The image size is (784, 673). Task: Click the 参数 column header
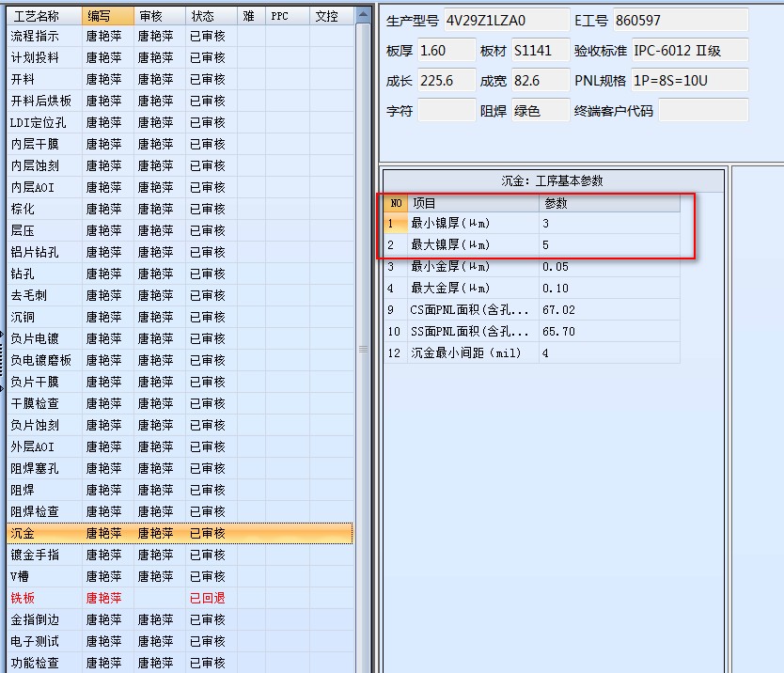pyautogui.click(x=609, y=203)
